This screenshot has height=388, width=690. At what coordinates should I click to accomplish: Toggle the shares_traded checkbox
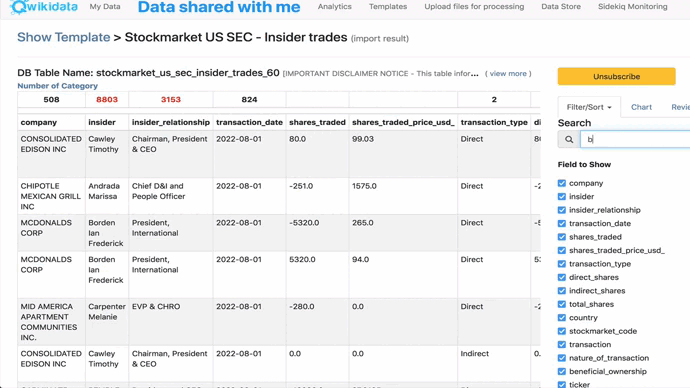coord(562,237)
